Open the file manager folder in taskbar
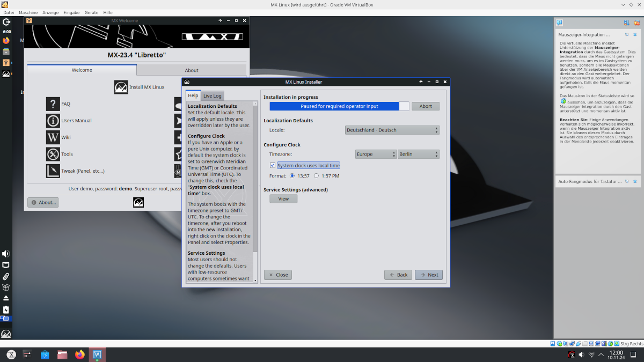 63,354
